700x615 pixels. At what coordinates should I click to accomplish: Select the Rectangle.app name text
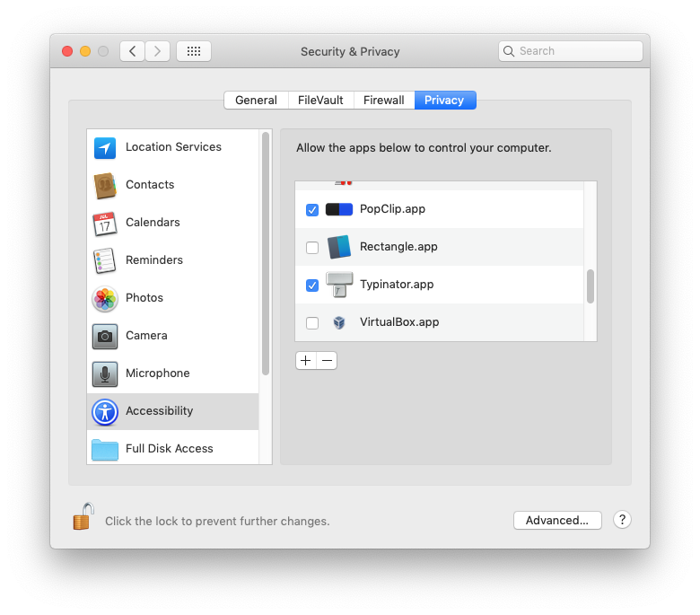pyautogui.click(x=398, y=247)
